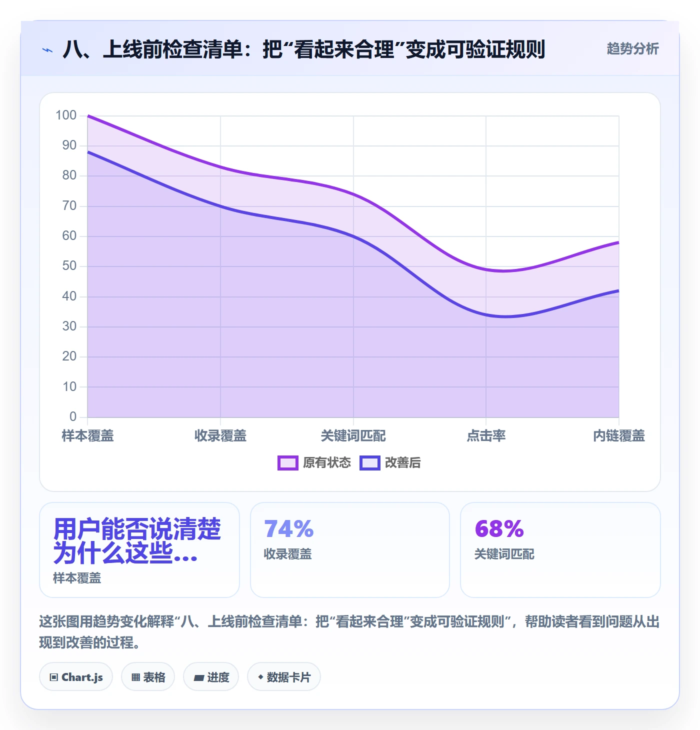The width and height of the screenshot is (700, 730).
Task: Click the 50 y-axis tick value
Action: 69,266
